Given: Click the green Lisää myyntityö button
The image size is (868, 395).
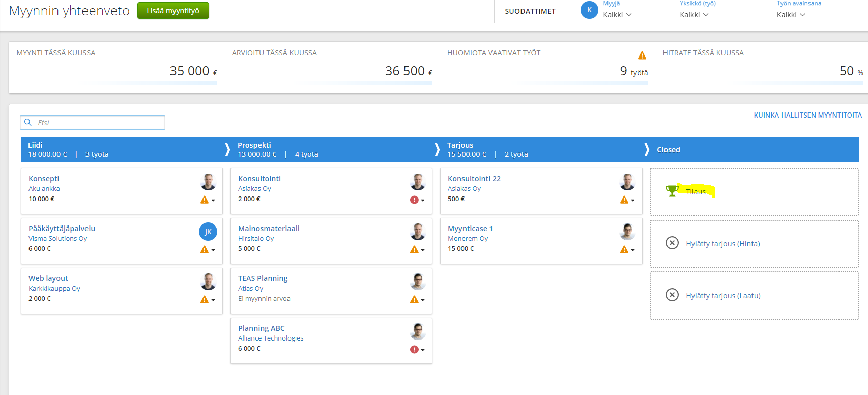Looking at the screenshot, I should click(173, 11).
